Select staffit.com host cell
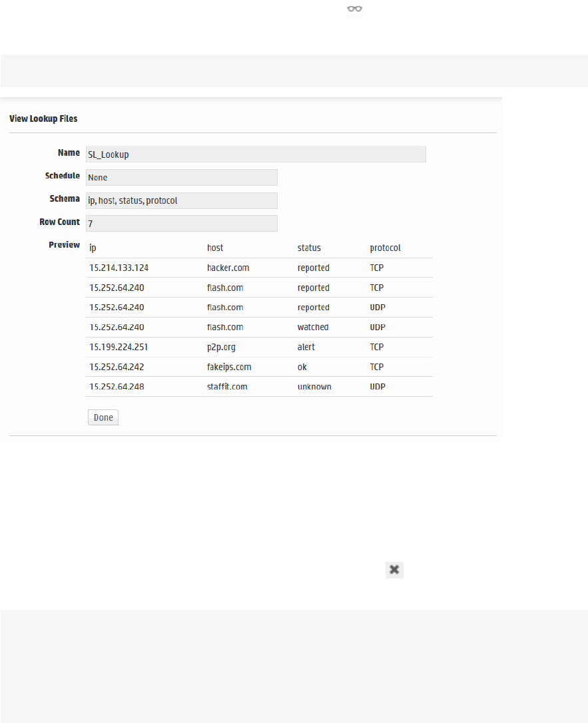Viewport: 588px width, 723px height. [x=227, y=387]
